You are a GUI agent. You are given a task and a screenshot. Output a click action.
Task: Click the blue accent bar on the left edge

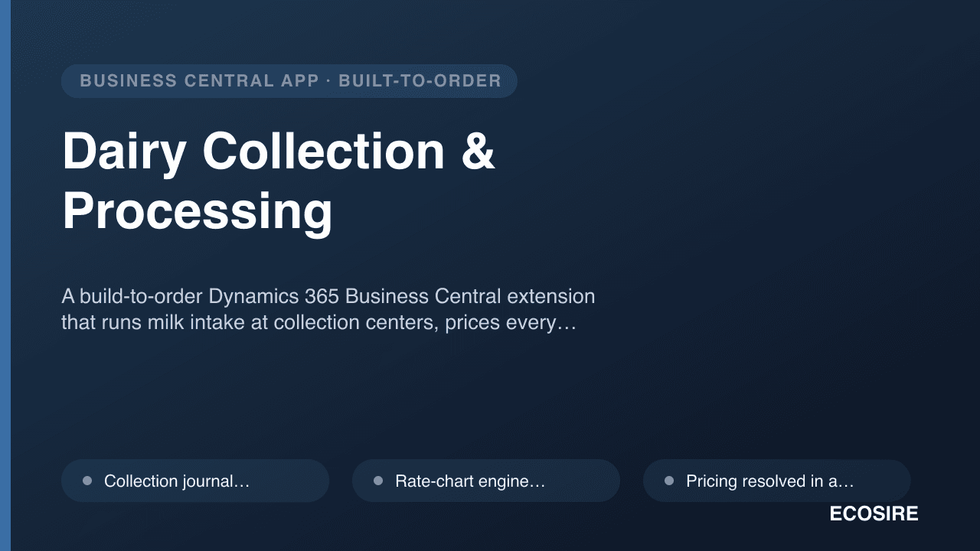[5, 275]
